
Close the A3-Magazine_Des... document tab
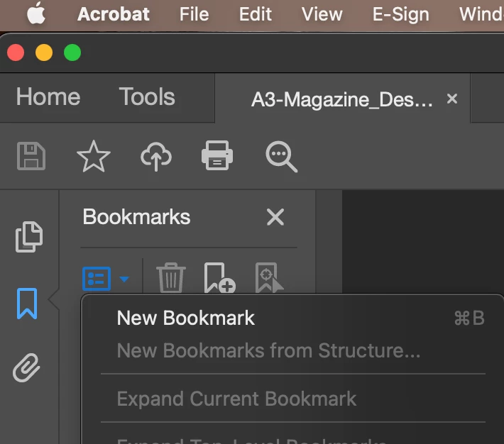point(452,99)
